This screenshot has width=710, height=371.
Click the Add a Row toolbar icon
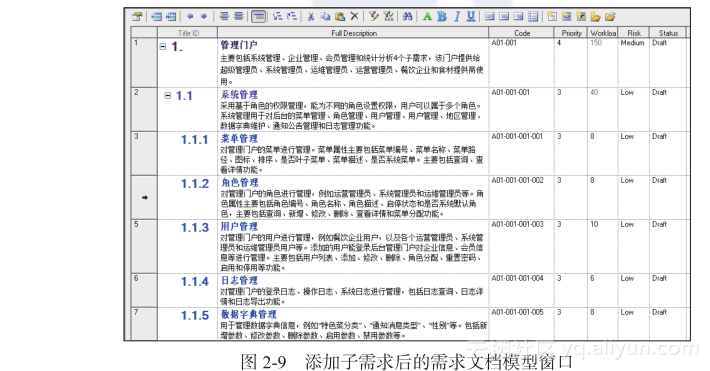point(171,17)
